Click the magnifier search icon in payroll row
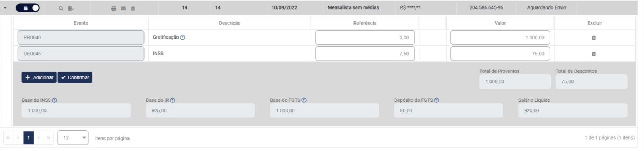The width and height of the screenshot is (644, 151). pos(61,9)
